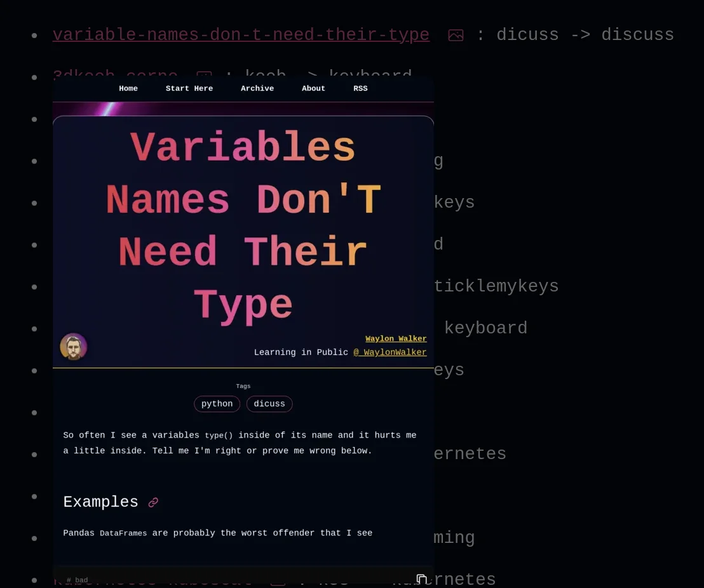Image resolution: width=704 pixels, height=588 pixels.
Task: Click the Examples section heading
Action: click(x=101, y=502)
